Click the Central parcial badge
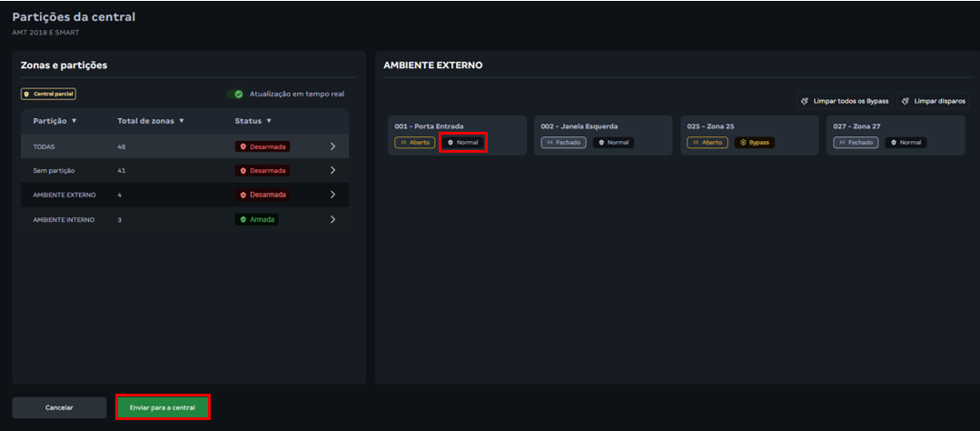Image resolution: width=980 pixels, height=431 pixels. click(48, 94)
